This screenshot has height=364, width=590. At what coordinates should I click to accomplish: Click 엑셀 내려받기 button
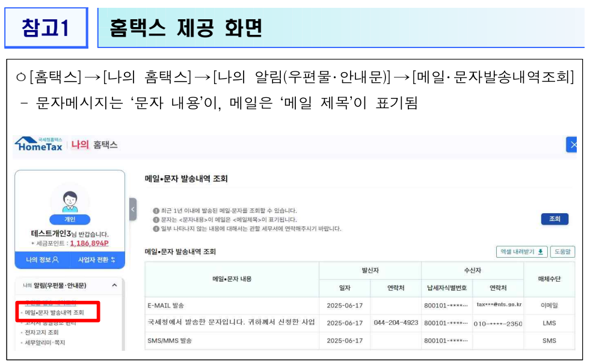click(x=521, y=252)
